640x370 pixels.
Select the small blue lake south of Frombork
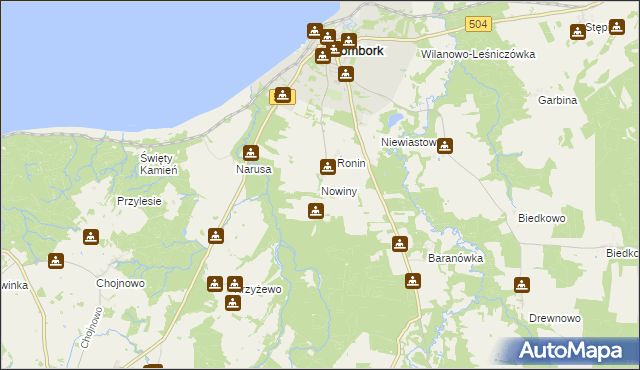point(395,120)
